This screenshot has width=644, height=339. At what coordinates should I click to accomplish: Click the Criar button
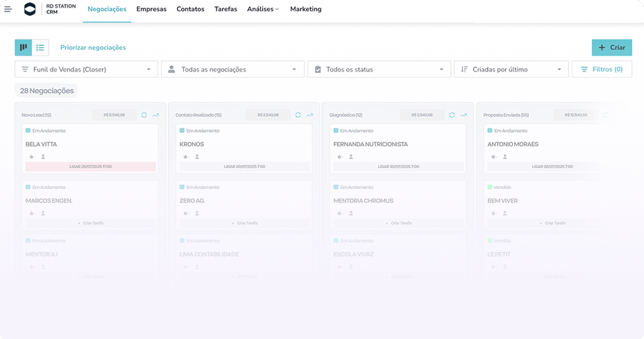click(611, 47)
